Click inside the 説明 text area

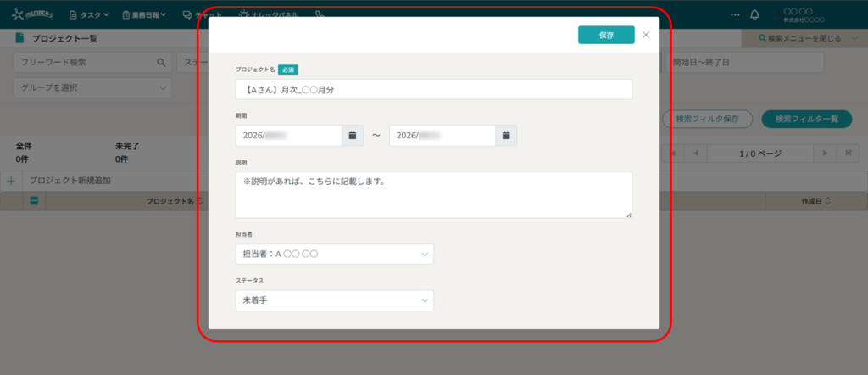tap(433, 194)
